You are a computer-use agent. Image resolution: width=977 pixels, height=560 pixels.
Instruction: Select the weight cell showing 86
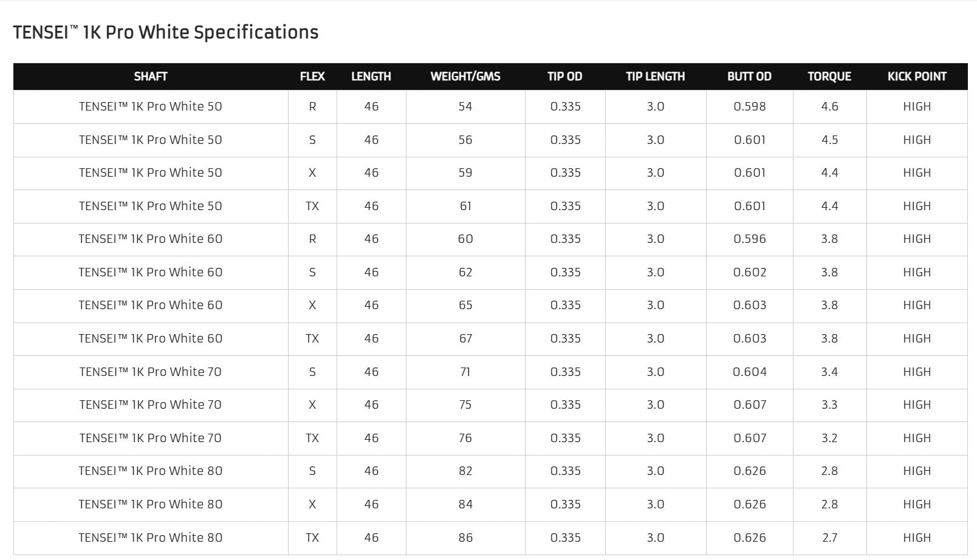coord(465,538)
